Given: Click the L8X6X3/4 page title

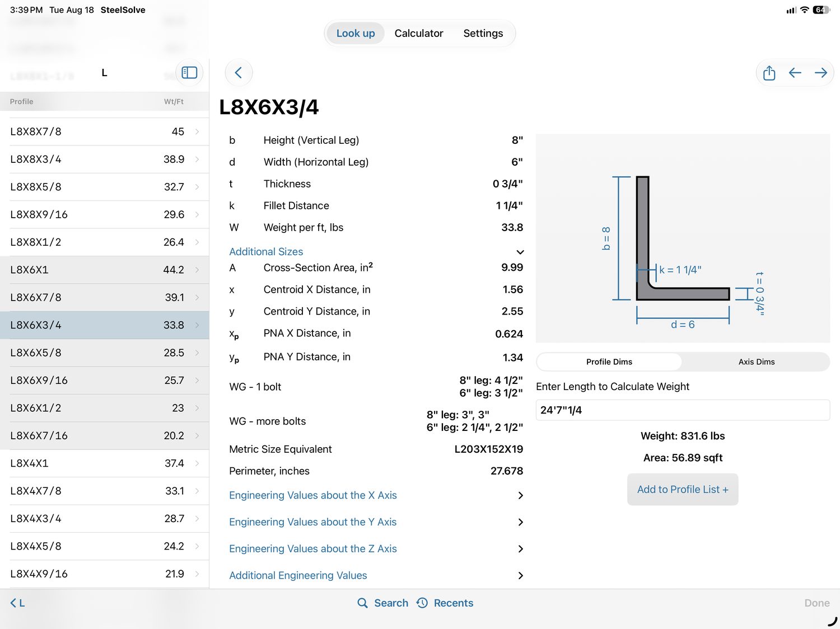Looking at the screenshot, I should (x=269, y=107).
